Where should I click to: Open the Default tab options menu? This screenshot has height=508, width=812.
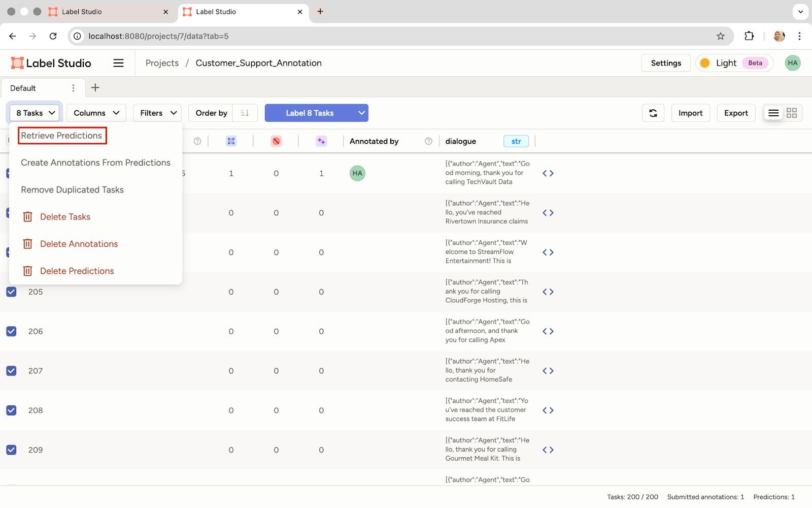point(73,88)
